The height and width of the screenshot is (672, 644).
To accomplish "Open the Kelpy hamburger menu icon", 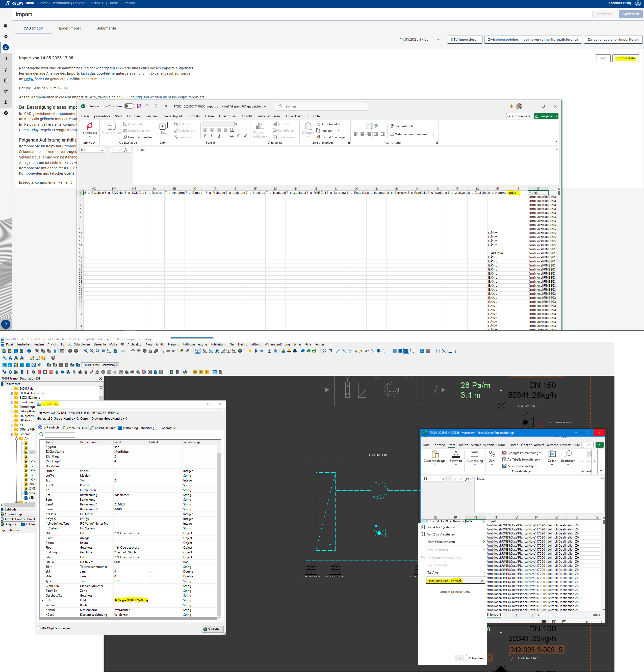I will 6,14.
